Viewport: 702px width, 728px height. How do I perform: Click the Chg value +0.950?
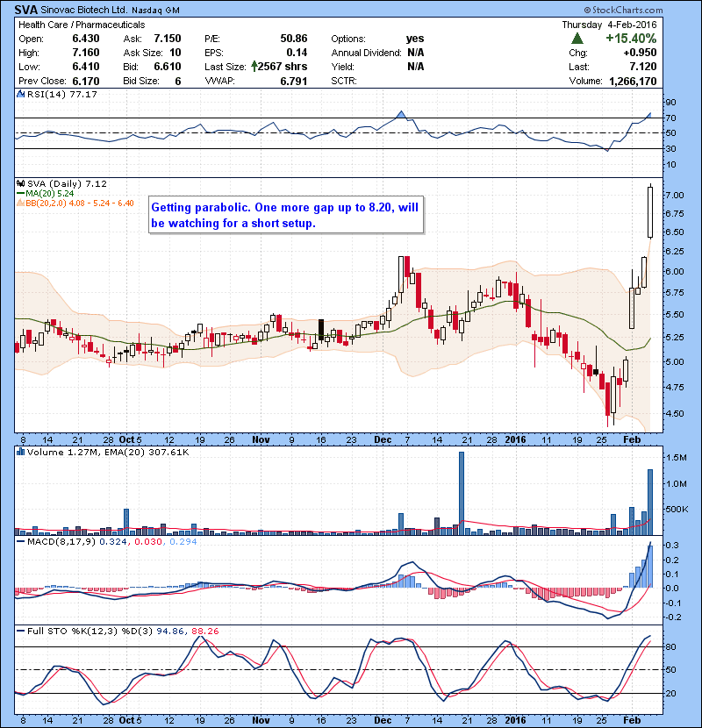(x=640, y=53)
